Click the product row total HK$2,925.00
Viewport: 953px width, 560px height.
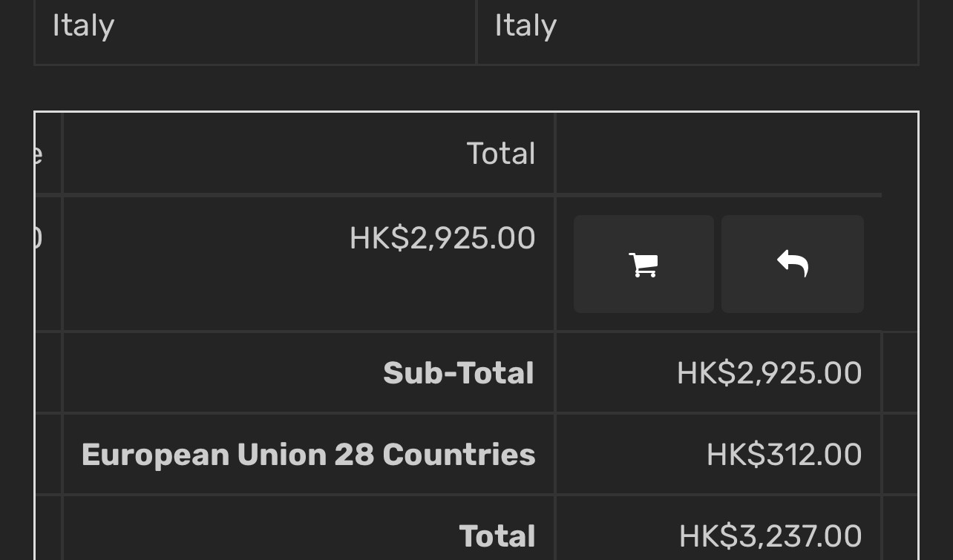(442, 238)
